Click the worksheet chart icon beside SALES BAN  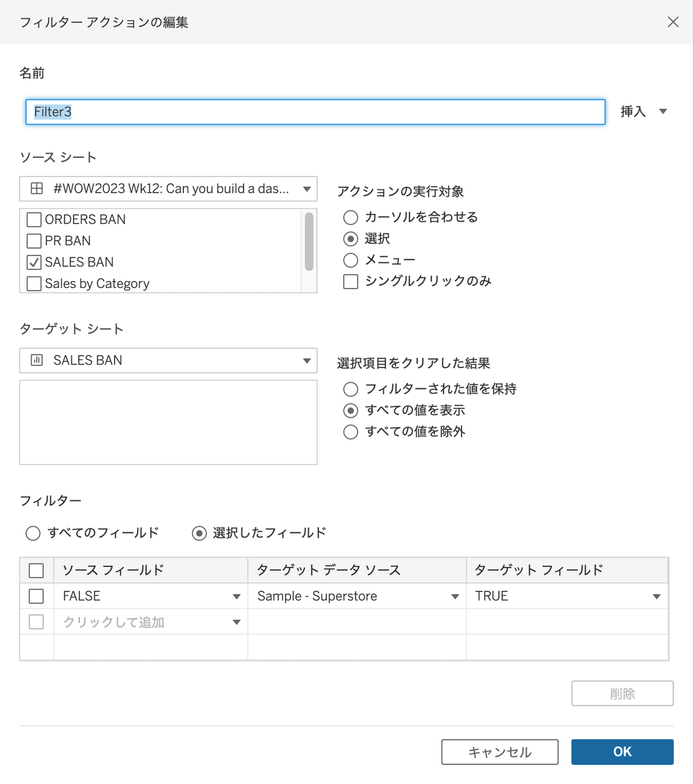[36, 360]
